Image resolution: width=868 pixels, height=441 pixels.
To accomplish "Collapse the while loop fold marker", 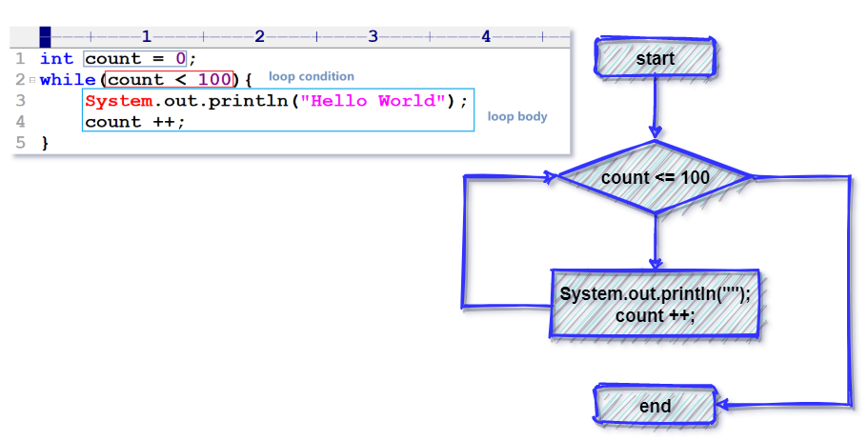I will click(32, 80).
